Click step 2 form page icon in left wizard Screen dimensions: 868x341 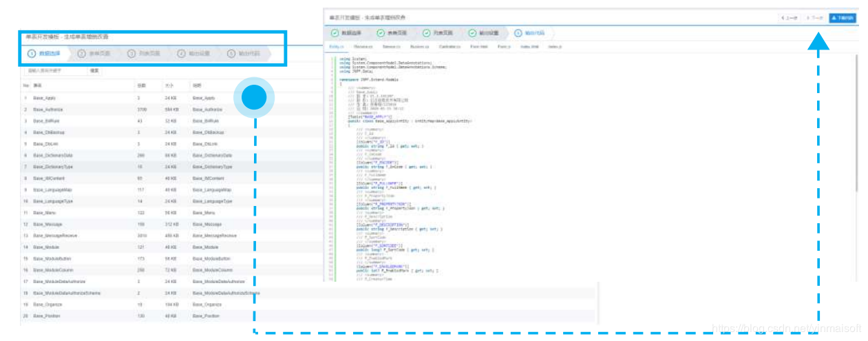pos(81,53)
